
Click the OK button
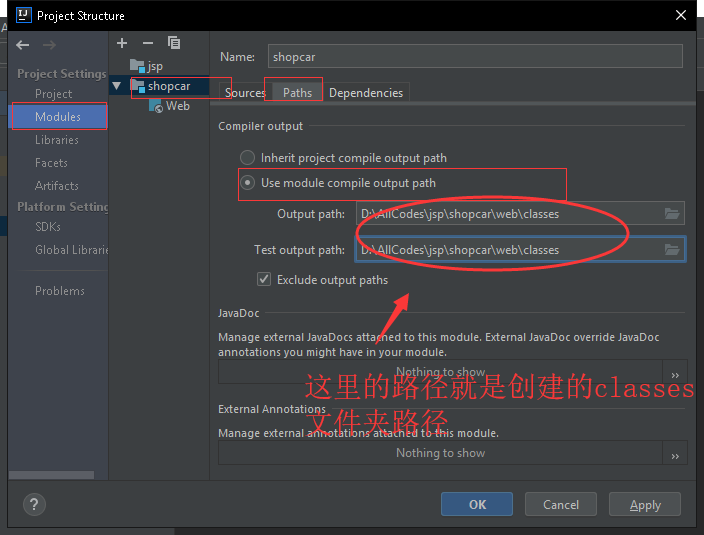click(477, 504)
